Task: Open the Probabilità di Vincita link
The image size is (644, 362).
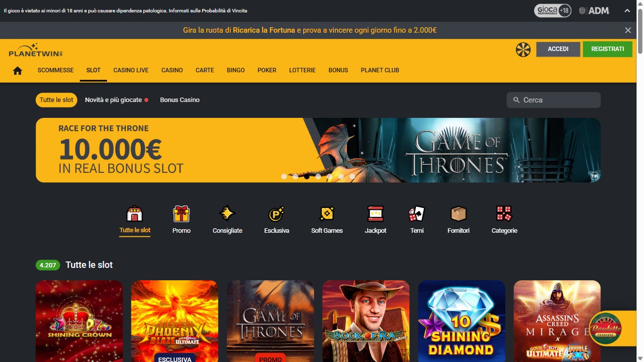Action: point(214,10)
